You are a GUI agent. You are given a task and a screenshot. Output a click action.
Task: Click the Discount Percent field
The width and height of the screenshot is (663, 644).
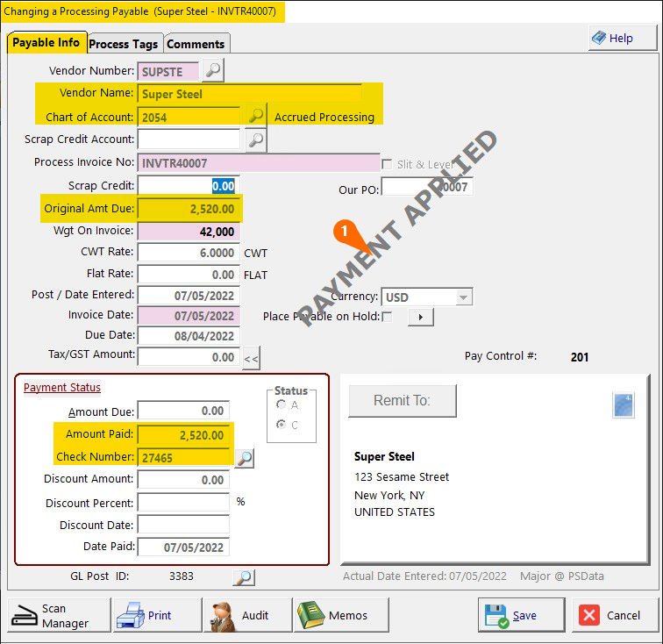point(183,502)
